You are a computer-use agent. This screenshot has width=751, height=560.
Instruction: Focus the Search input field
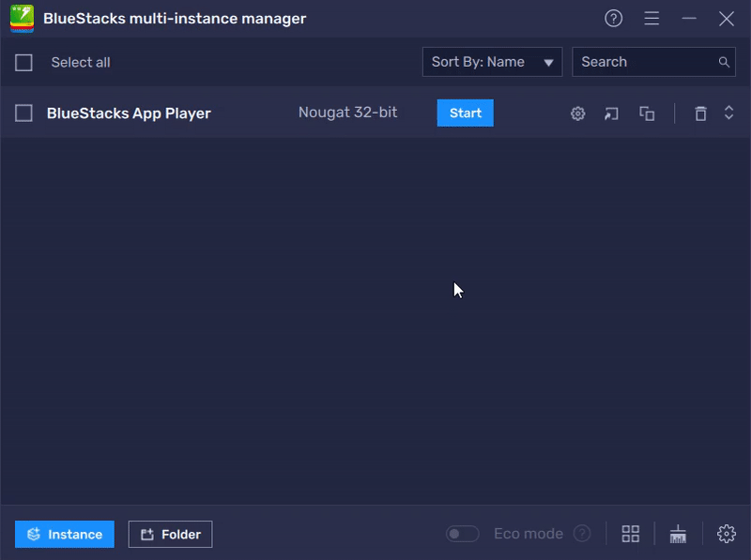tap(653, 62)
